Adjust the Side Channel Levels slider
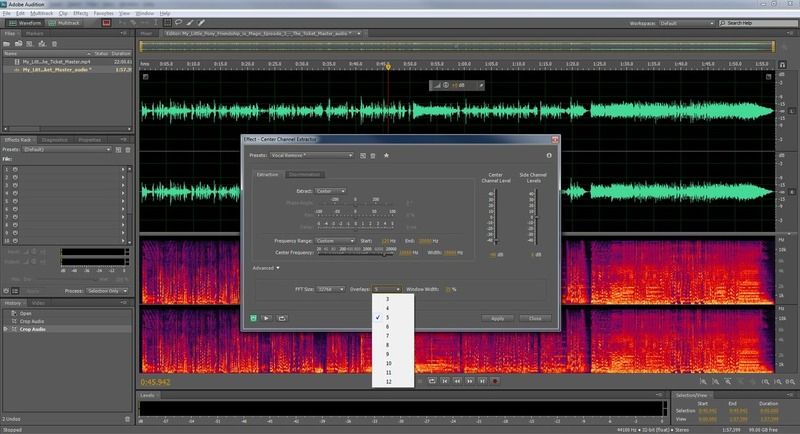 click(536, 217)
